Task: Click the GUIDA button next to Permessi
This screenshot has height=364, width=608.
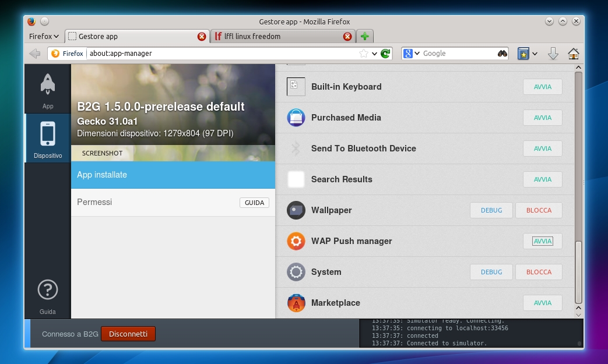Action: 254,203
